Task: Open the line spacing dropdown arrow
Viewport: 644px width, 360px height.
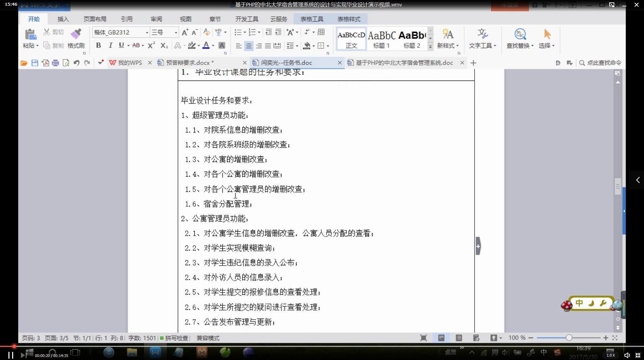Action: point(297,46)
